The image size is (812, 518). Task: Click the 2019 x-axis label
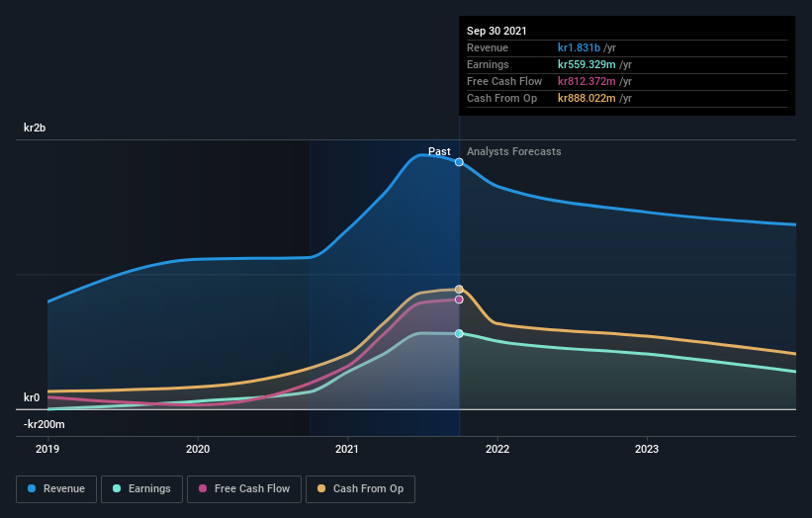tap(47, 449)
